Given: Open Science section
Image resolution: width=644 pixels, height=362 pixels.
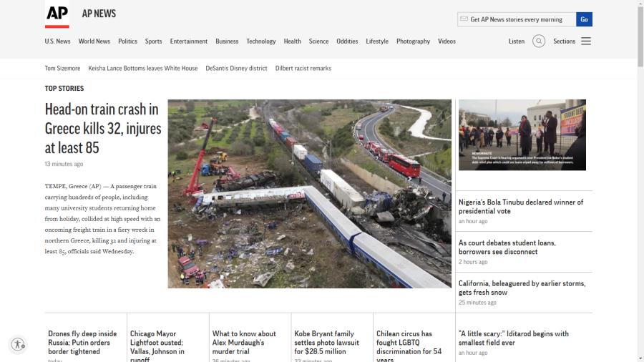Looking at the screenshot, I should pyautogui.click(x=318, y=41).
